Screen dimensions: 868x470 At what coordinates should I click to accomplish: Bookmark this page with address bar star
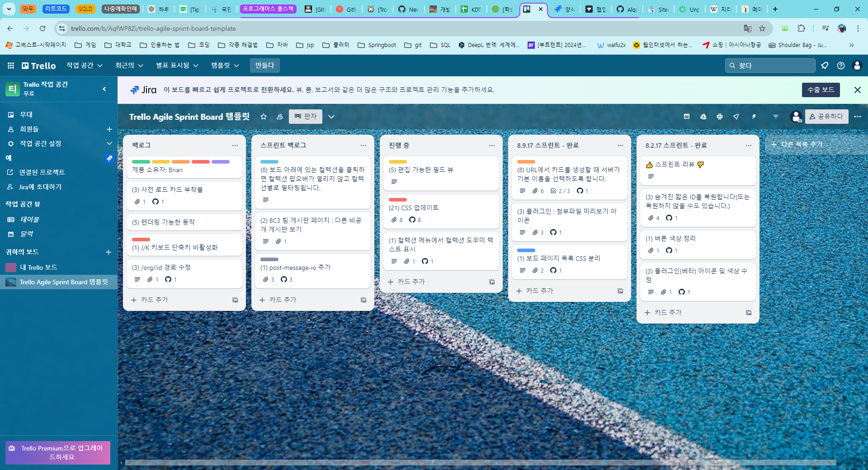point(762,28)
